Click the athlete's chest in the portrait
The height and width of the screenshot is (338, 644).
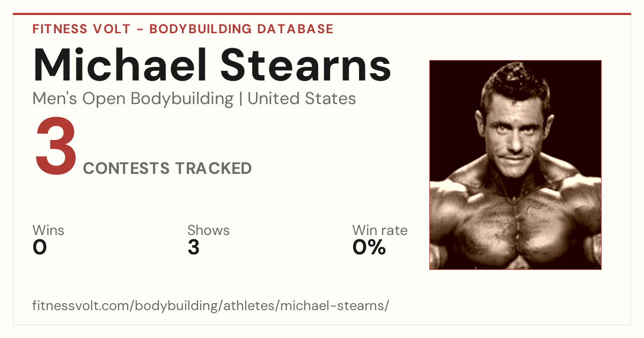515,225
